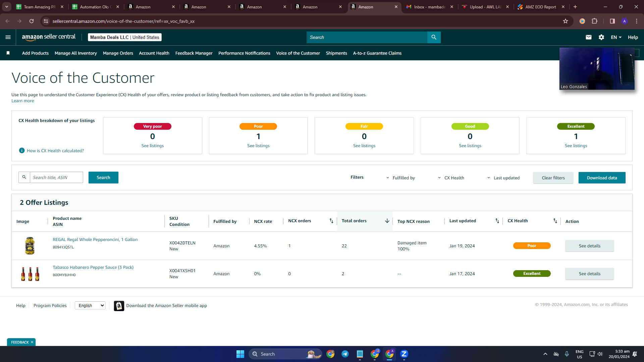The width and height of the screenshot is (644, 362).
Task: Switch to the Team Amazing PR tab
Action: click(40, 7)
